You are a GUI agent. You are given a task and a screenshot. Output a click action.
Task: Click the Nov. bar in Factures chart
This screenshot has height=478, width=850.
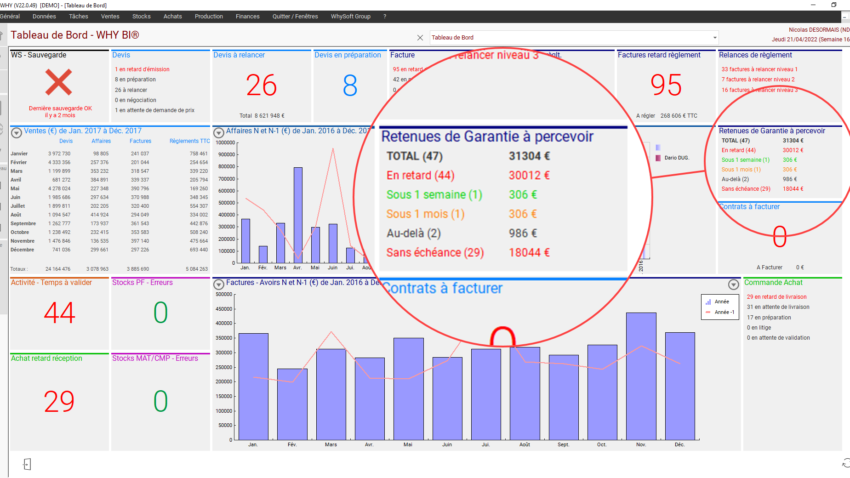641,376
